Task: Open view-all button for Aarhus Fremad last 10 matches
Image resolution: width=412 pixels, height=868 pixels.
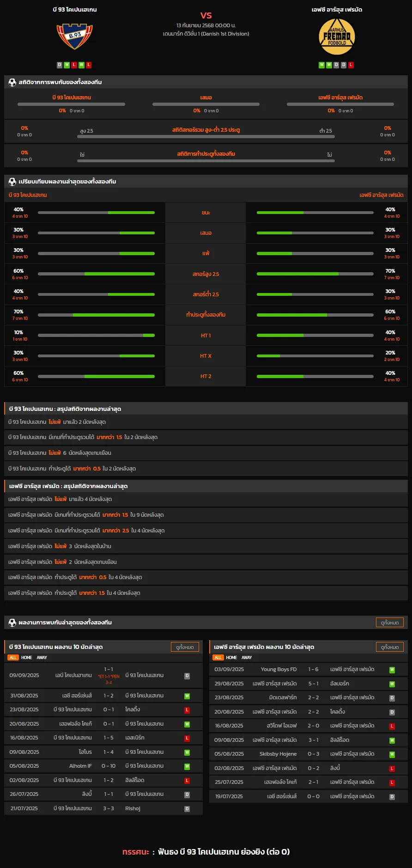Action: click(x=390, y=647)
